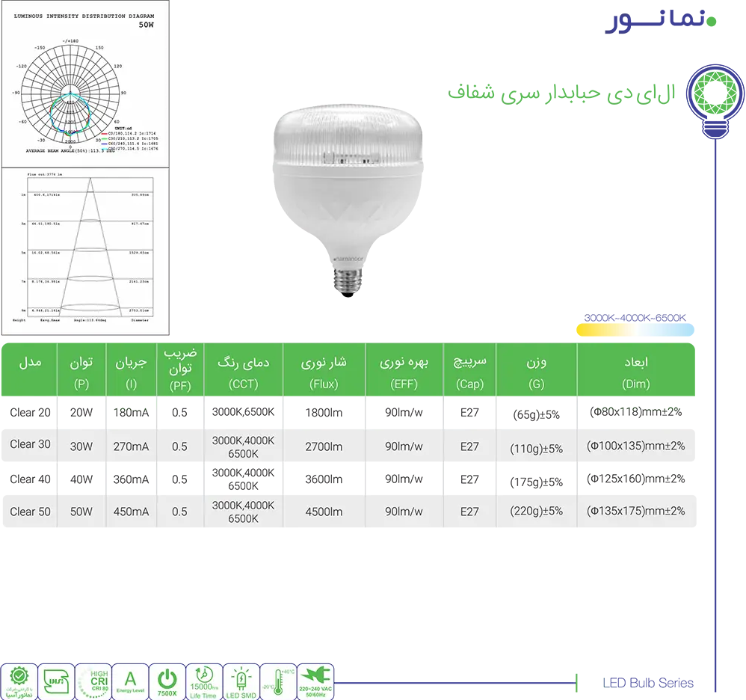Click the Clear 50 model cell
The height and width of the screenshot is (700, 746).
point(31,512)
